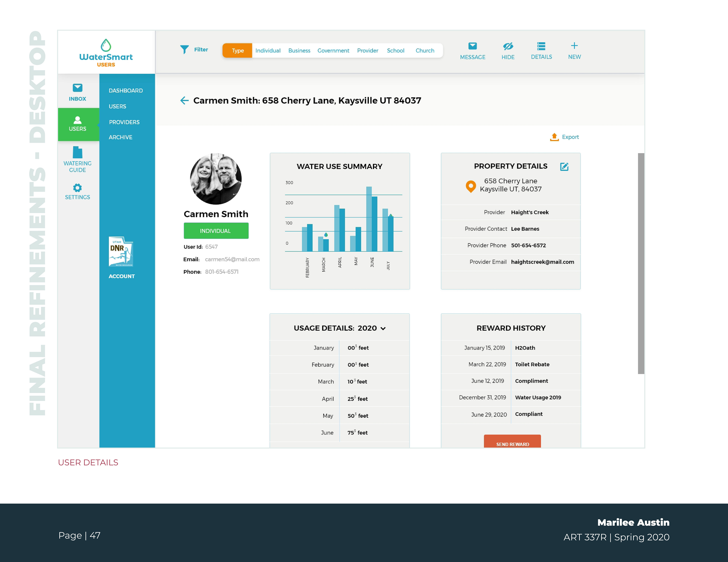This screenshot has height=562, width=728.
Task: Click the MESSAGE label in toolbar
Action: [472, 57]
